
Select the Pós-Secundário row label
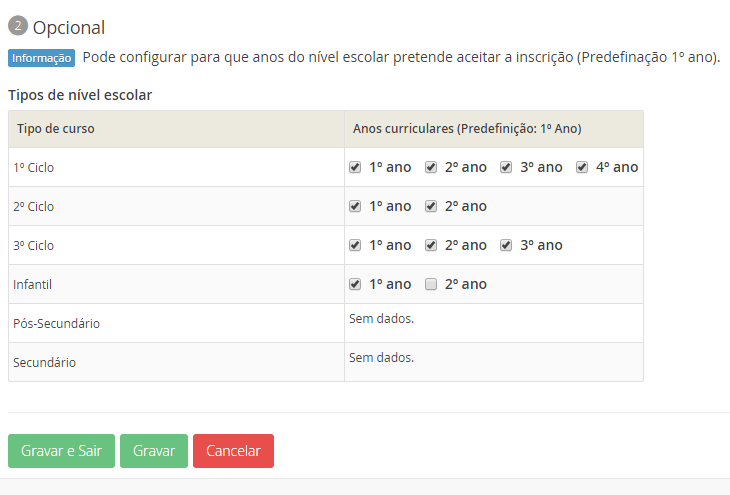pyautogui.click(x=57, y=323)
